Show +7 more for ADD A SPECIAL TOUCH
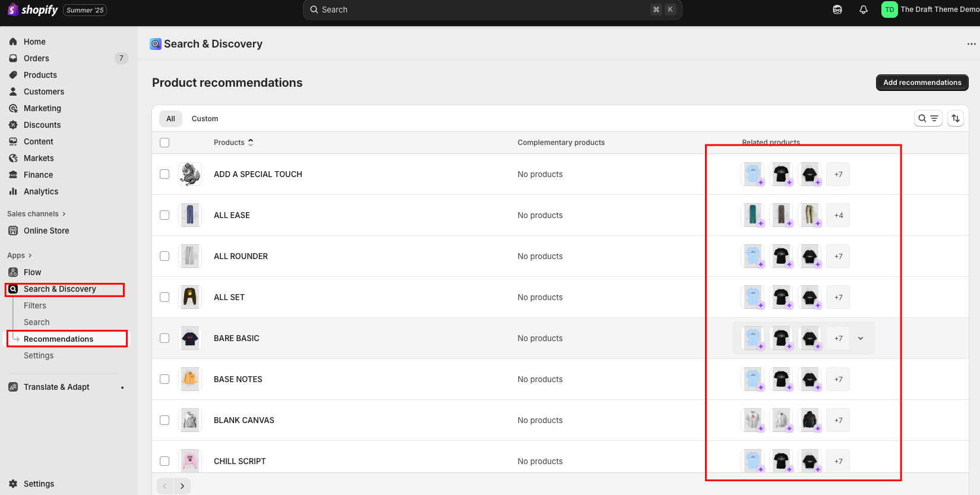Viewport: 980px width, 495px height. [838, 174]
